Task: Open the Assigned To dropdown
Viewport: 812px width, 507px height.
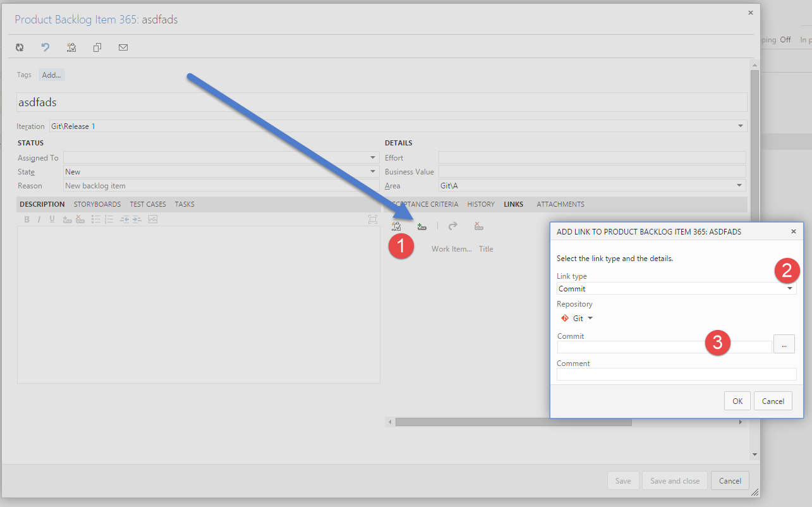Action: (x=373, y=158)
